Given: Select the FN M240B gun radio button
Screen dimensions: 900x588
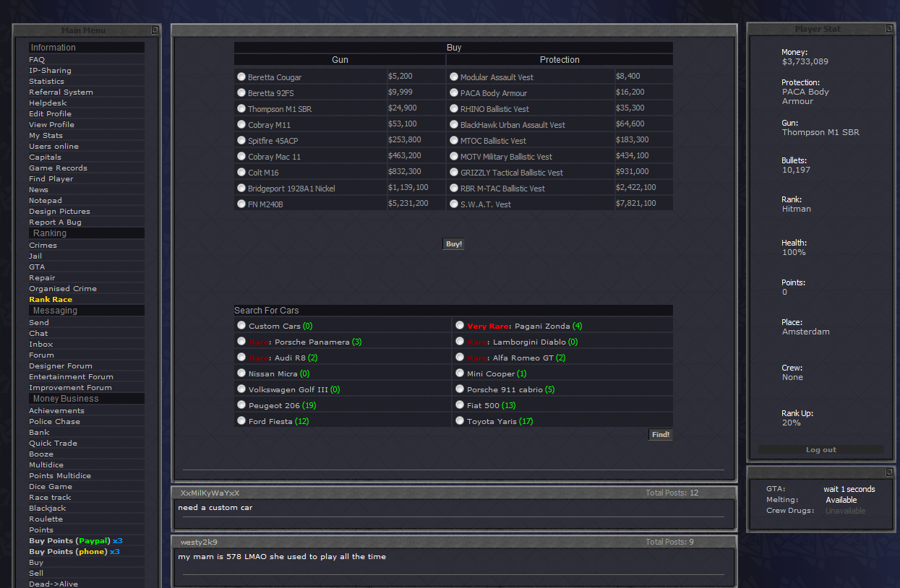Looking at the screenshot, I should 241,204.
